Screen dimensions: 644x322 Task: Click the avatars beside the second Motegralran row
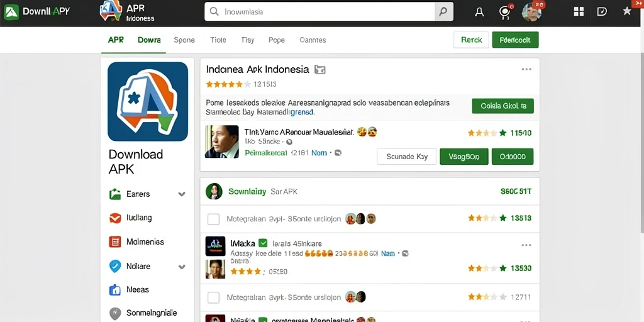(355, 297)
